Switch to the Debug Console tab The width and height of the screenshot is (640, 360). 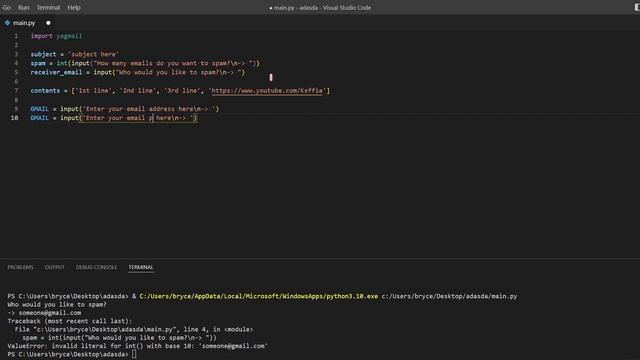click(x=96, y=267)
